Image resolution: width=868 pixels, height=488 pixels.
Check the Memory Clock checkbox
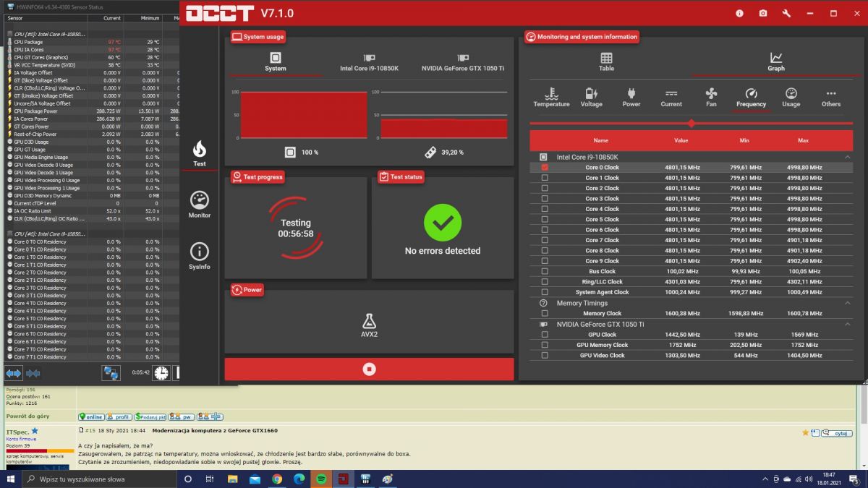coord(545,314)
